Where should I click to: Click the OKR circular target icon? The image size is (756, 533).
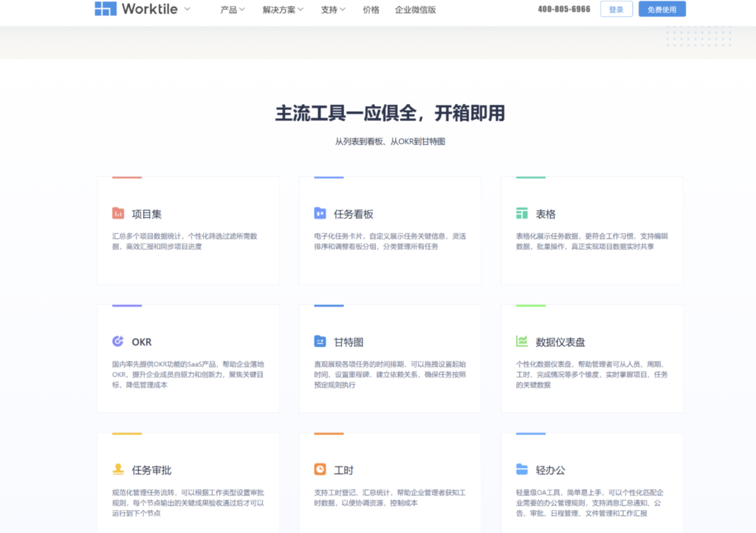click(x=118, y=342)
